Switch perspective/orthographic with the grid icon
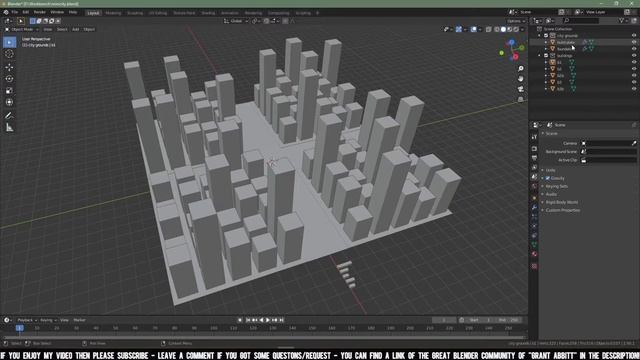Screen dimensions: 640x360 tap(520, 99)
